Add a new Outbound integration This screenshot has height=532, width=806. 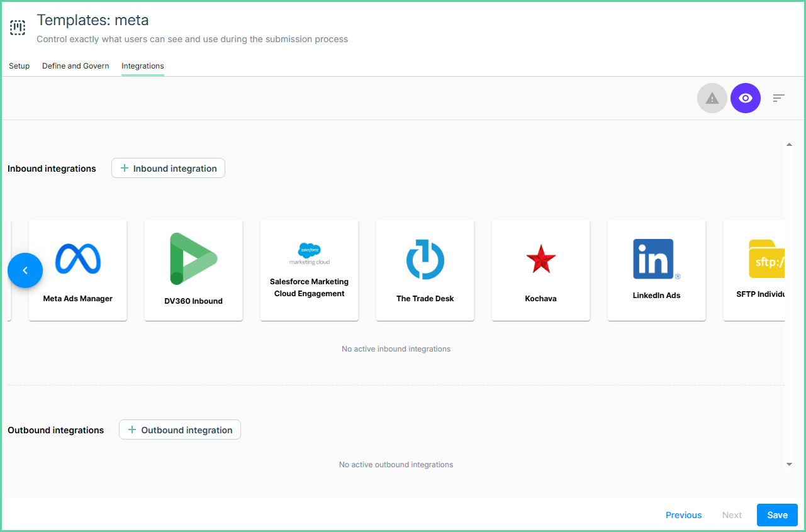[180, 429]
